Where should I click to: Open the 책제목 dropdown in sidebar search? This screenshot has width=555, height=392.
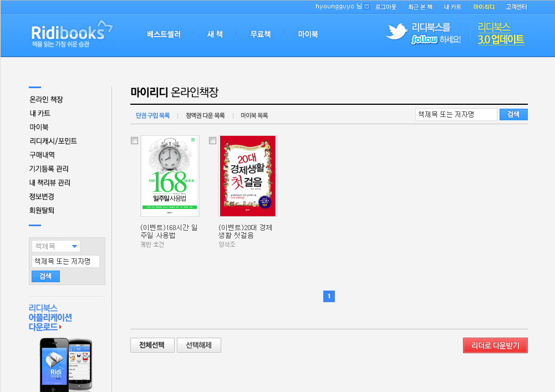[55, 246]
